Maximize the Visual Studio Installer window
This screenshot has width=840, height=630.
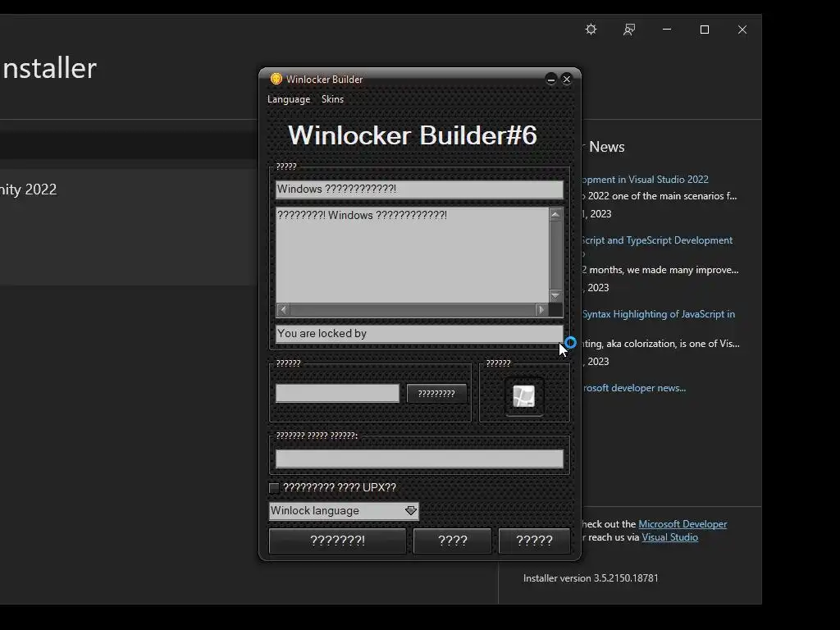click(705, 30)
